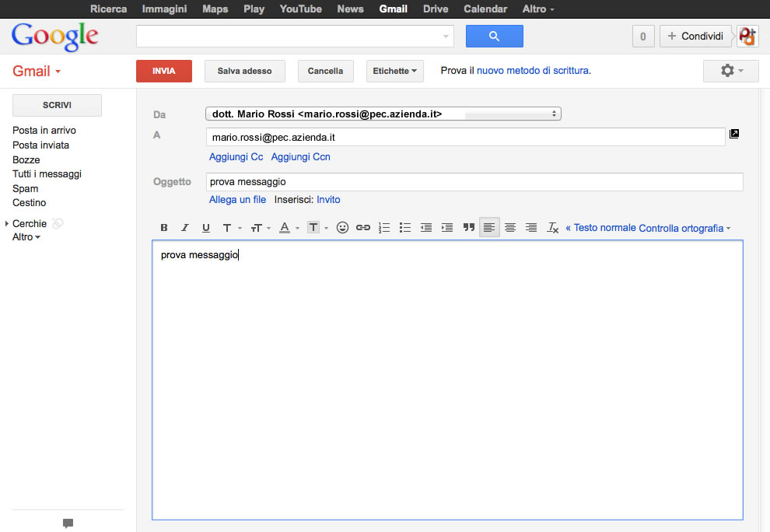Click the quote block icon

pyautogui.click(x=469, y=228)
